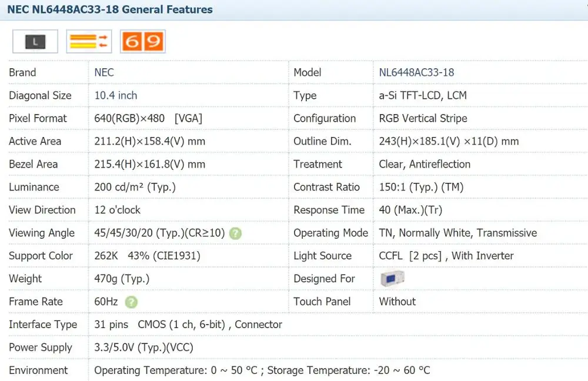The height and width of the screenshot is (381, 588).
Task: Click the 'Support Color' row label
Action: [41, 256]
